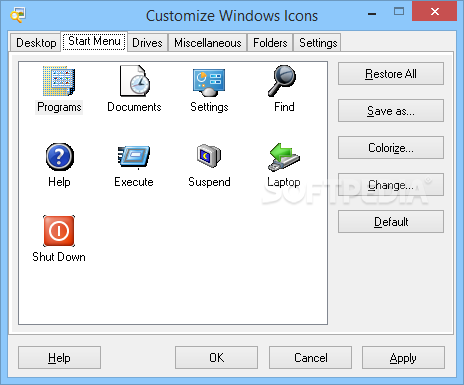Image resolution: width=464 pixels, height=385 pixels.
Task: Select the Settings monitor icon in list
Action: (x=209, y=82)
